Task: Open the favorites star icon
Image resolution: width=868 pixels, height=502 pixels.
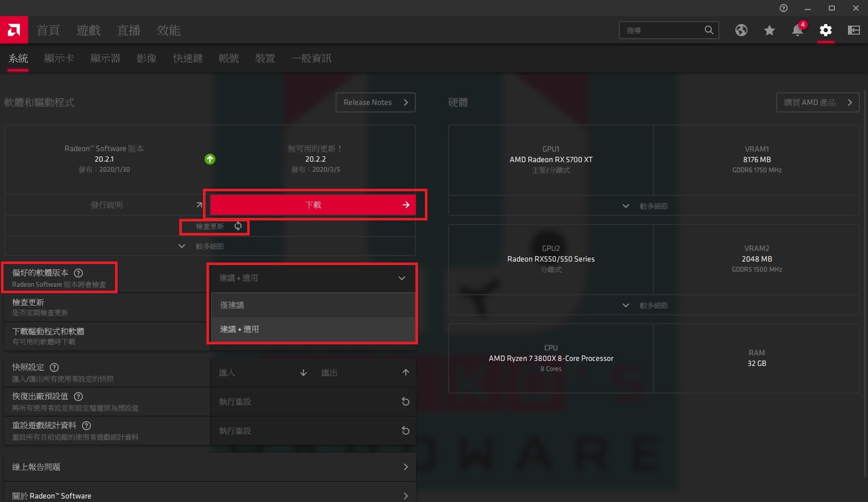Action: [x=769, y=30]
